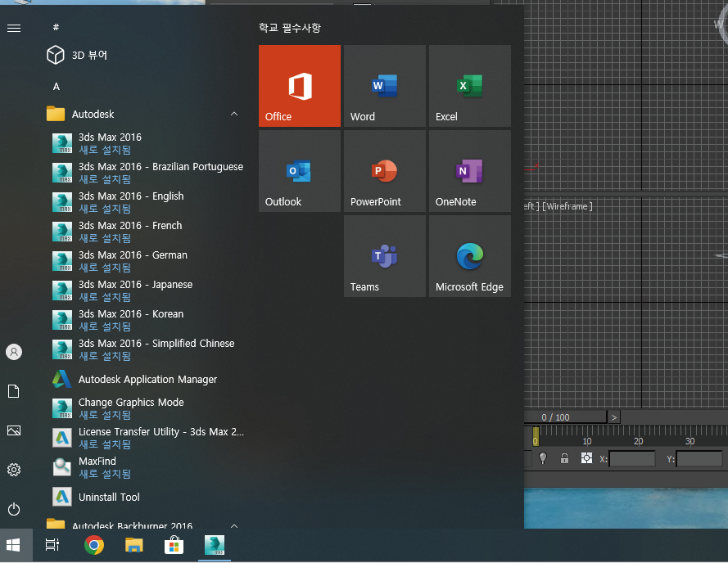Screen dimensions: 728x563
Task: Click the 0 / 100 time slider
Action: click(565, 417)
